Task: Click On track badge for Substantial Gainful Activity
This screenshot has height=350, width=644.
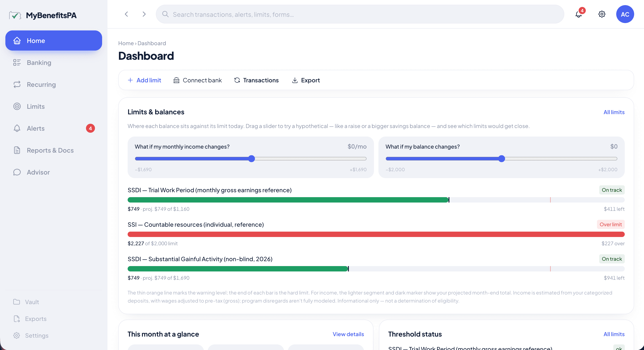Action: [612, 259]
